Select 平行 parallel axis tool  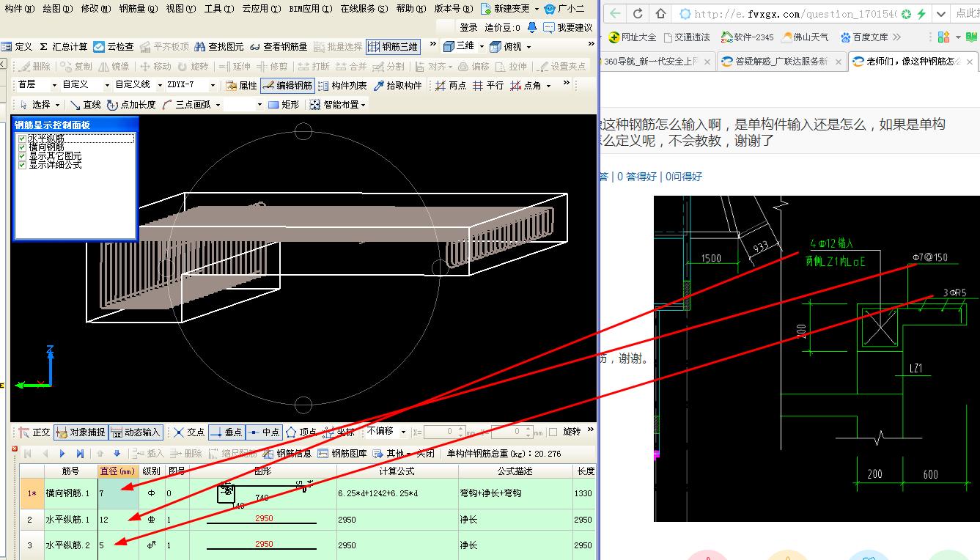click(x=488, y=85)
